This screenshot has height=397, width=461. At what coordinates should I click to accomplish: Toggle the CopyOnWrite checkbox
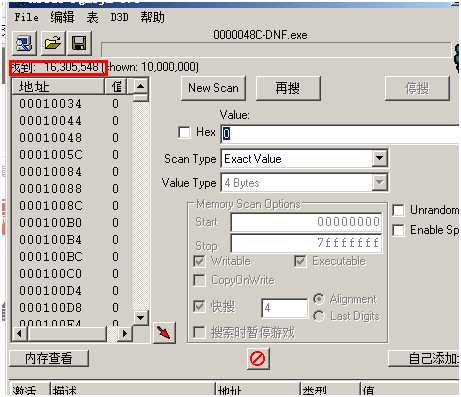pos(199,280)
